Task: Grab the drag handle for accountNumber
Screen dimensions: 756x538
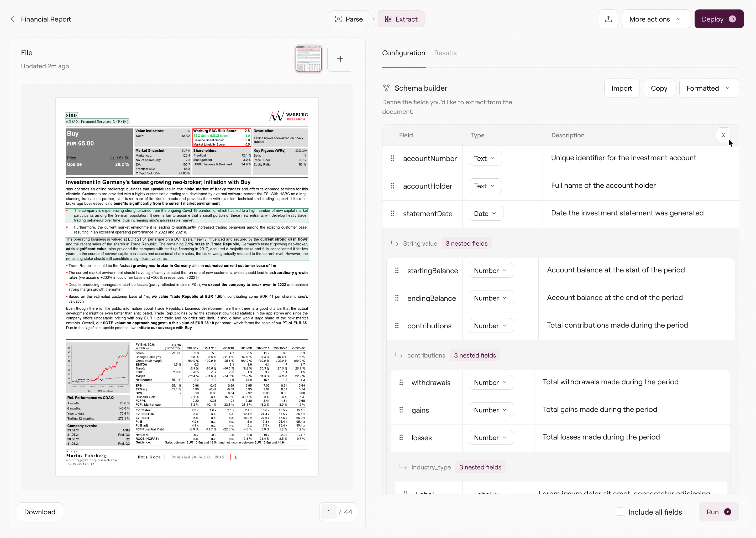Action: [392, 158]
